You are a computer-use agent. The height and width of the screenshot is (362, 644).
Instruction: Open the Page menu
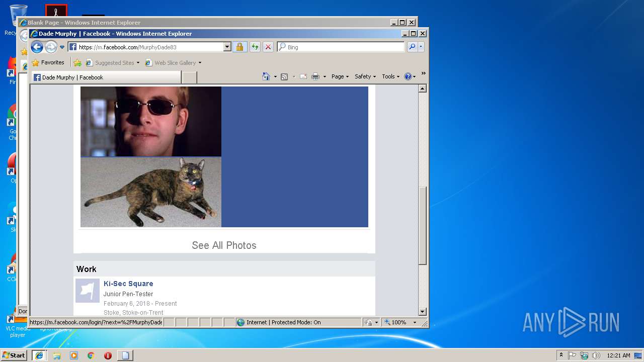[x=340, y=76]
